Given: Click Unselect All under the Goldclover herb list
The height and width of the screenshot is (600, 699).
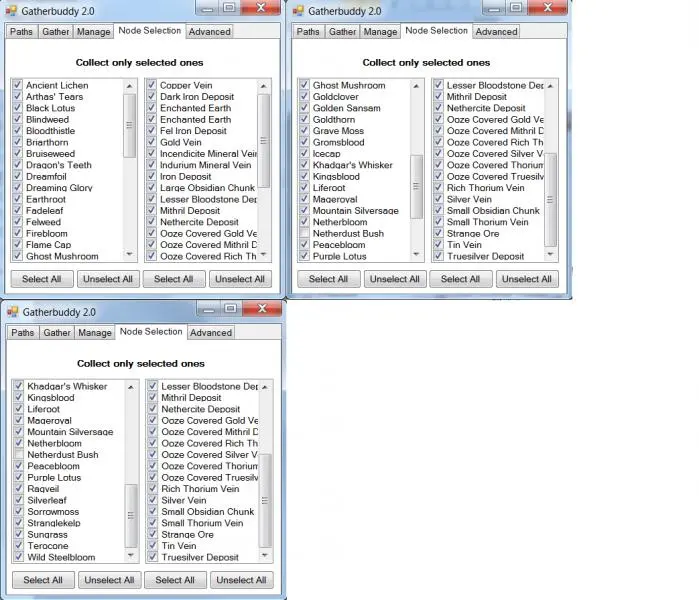Looking at the screenshot, I should [395, 279].
